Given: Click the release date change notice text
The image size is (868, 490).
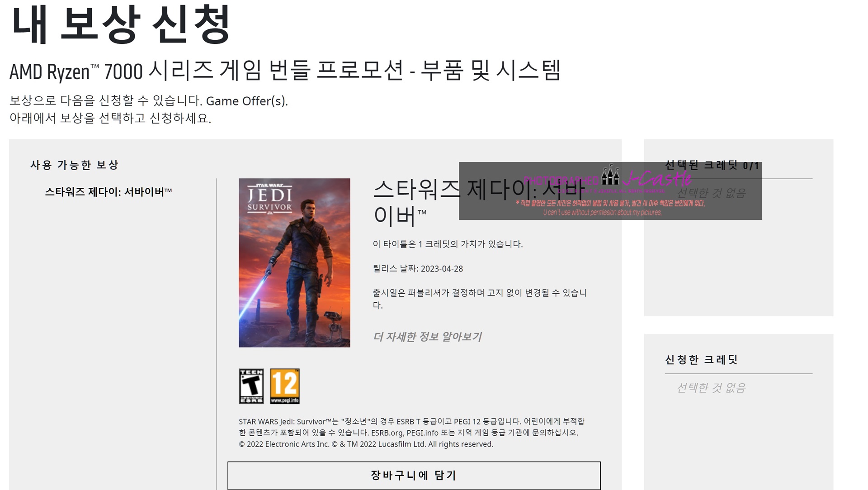Looking at the screenshot, I should [x=480, y=299].
